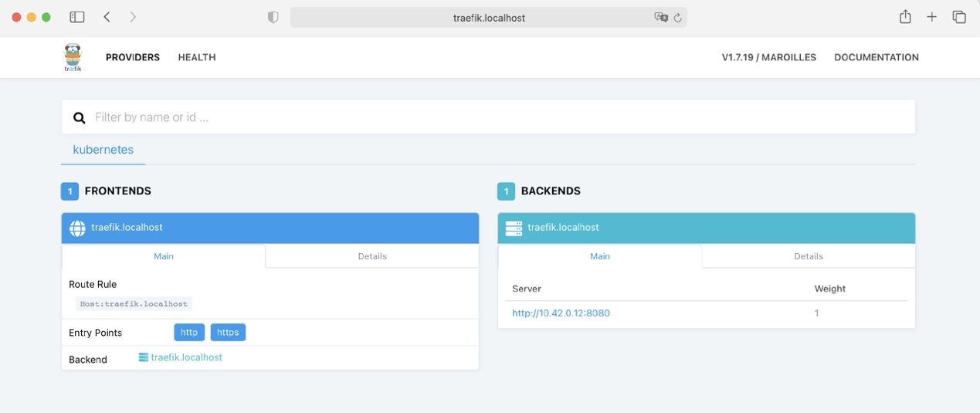Click the globe icon on frontend card
Viewport: 980px width, 413px height.
pyautogui.click(x=77, y=229)
